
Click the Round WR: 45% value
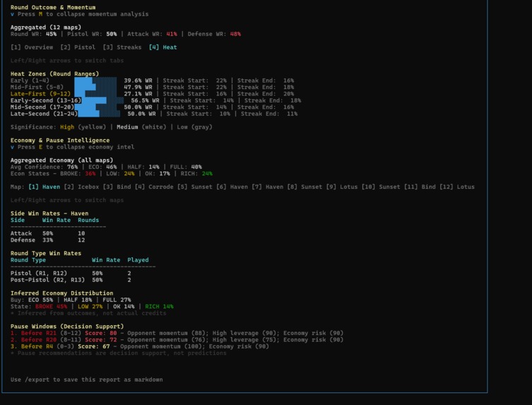coord(34,34)
